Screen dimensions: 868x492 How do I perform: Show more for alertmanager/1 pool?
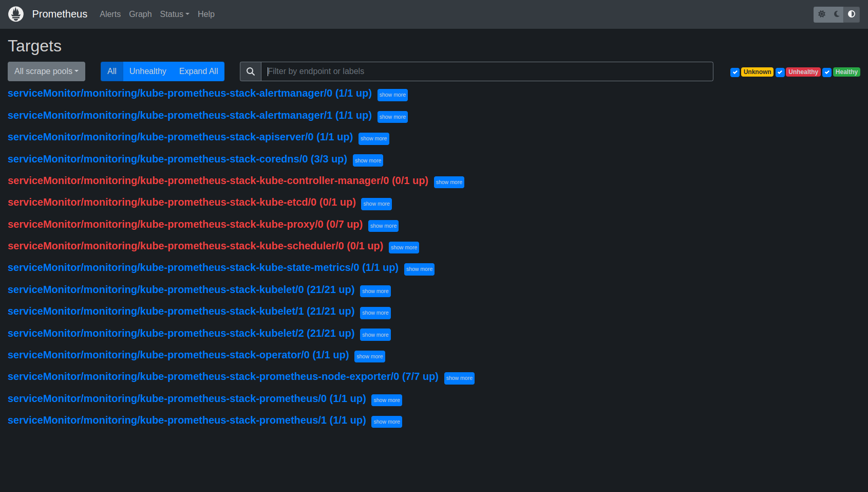coord(392,117)
